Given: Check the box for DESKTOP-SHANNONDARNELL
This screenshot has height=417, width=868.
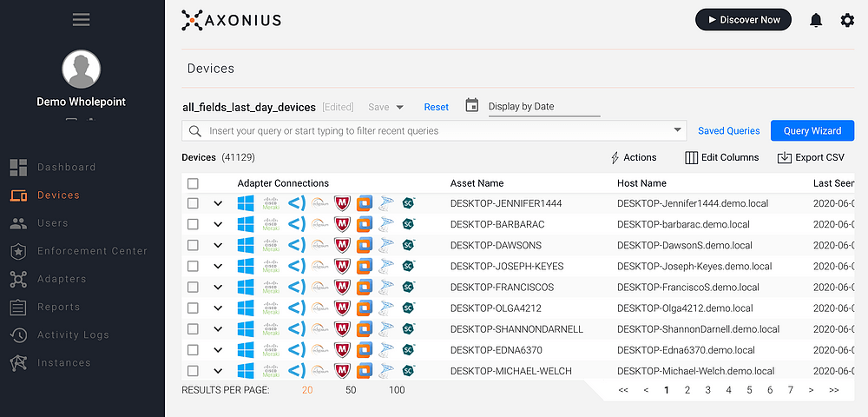Looking at the screenshot, I should (x=193, y=329).
